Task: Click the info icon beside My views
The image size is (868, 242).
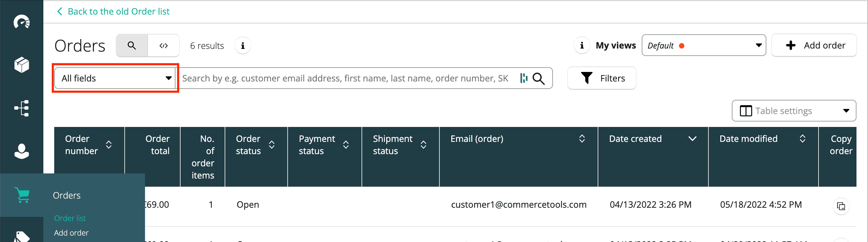Action: (582, 45)
